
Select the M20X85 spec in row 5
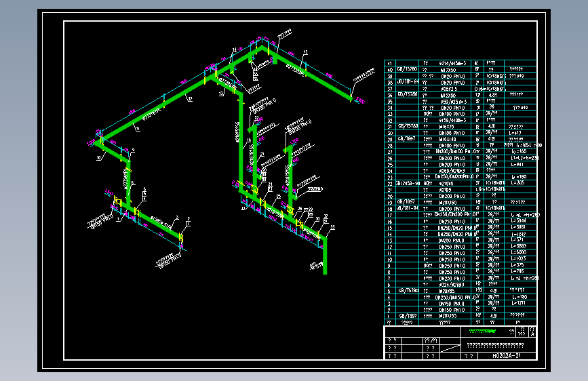447,291
